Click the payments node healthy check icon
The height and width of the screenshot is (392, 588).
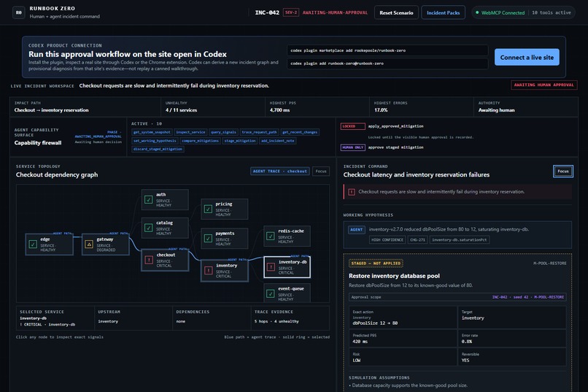tap(208, 238)
